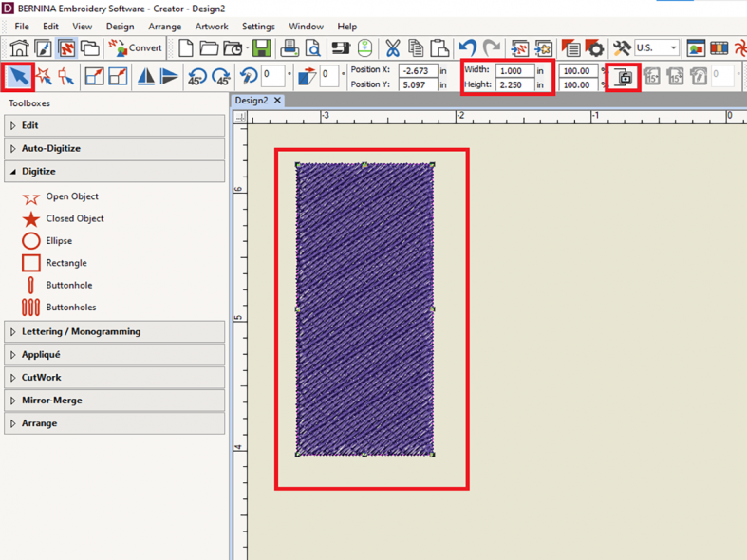Screen dimensions: 747x560
Task: Click the Width input field
Action: tap(514, 70)
